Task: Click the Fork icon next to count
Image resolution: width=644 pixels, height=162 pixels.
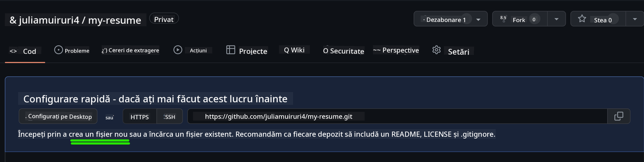Action: 503,18
